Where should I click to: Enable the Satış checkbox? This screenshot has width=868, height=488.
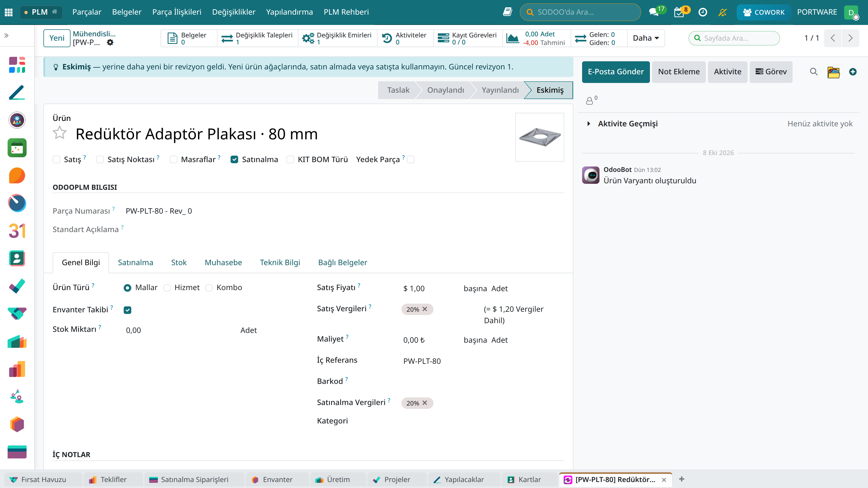[56, 159]
